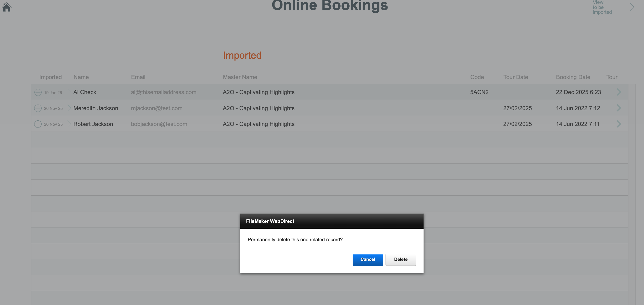
Task: Open tour arrow for Meredith Jackson booking
Action: pyautogui.click(x=619, y=108)
